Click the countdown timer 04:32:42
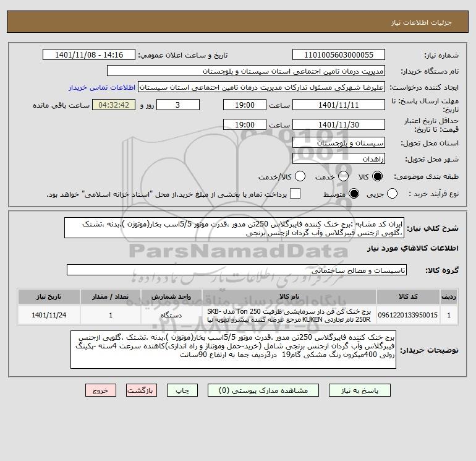The height and width of the screenshot is (461, 476). 114,105
